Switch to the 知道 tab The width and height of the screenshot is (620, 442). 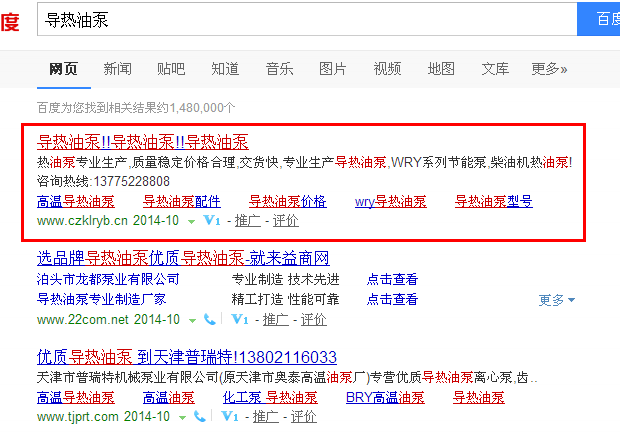click(x=225, y=69)
